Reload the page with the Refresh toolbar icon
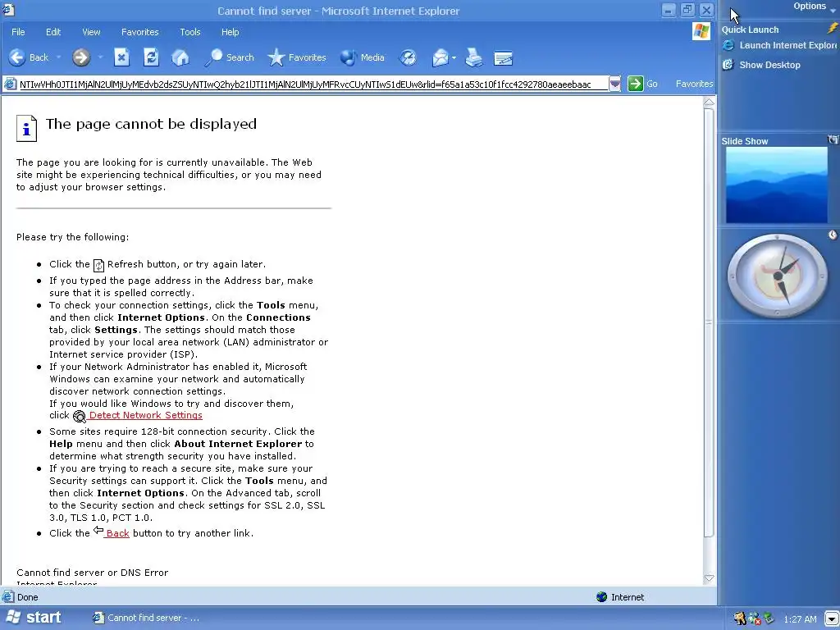 tap(151, 57)
